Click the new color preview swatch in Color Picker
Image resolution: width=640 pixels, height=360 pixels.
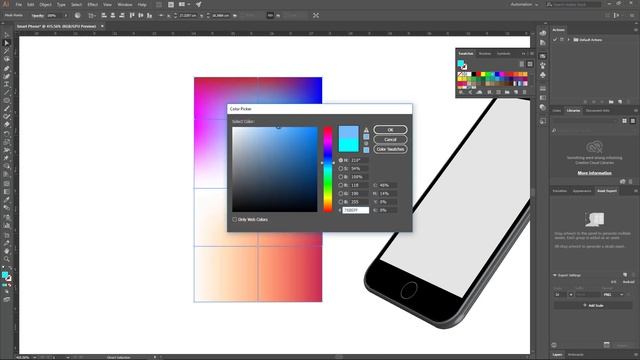pos(349,132)
